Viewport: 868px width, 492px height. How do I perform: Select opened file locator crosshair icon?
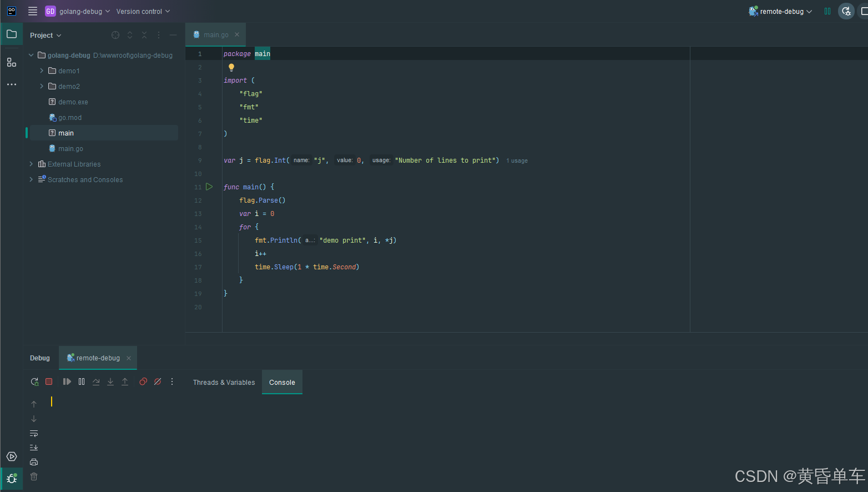[115, 35]
